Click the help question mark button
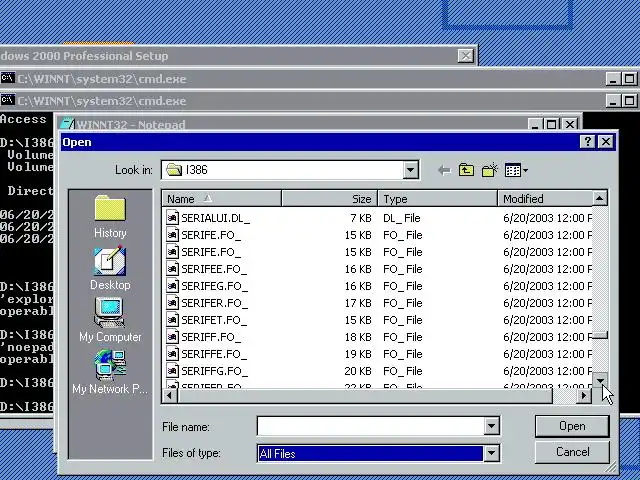 pyautogui.click(x=587, y=142)
